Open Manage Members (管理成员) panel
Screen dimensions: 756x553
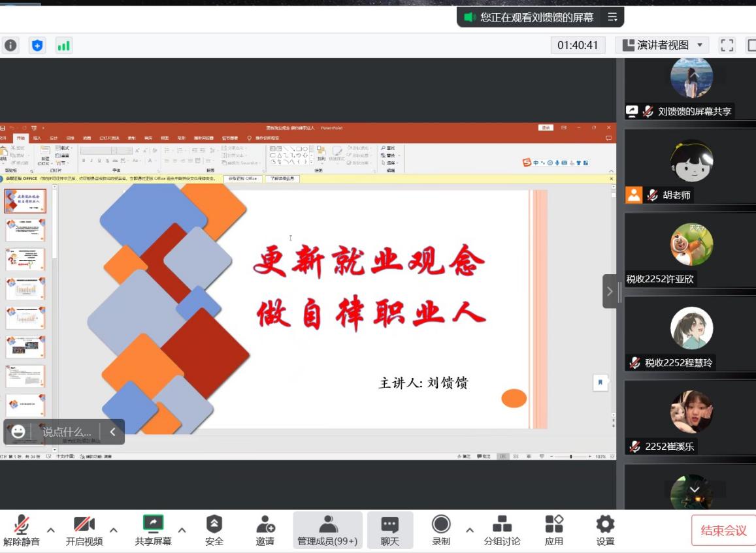327,530
